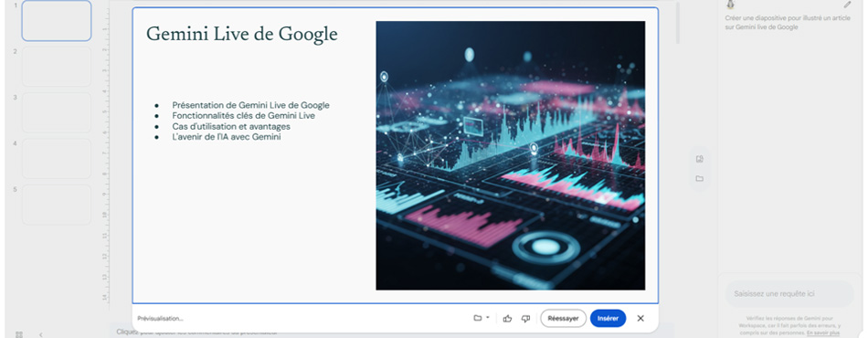
Task: Edit the prompt with pencil icon
Action: (848, 5)
